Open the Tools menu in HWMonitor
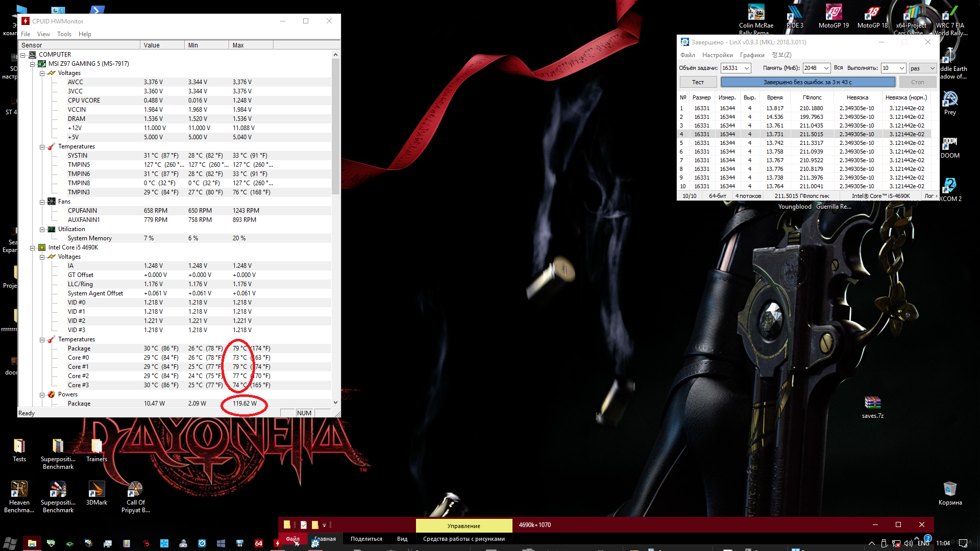980x551 pixels. [64, 34]
